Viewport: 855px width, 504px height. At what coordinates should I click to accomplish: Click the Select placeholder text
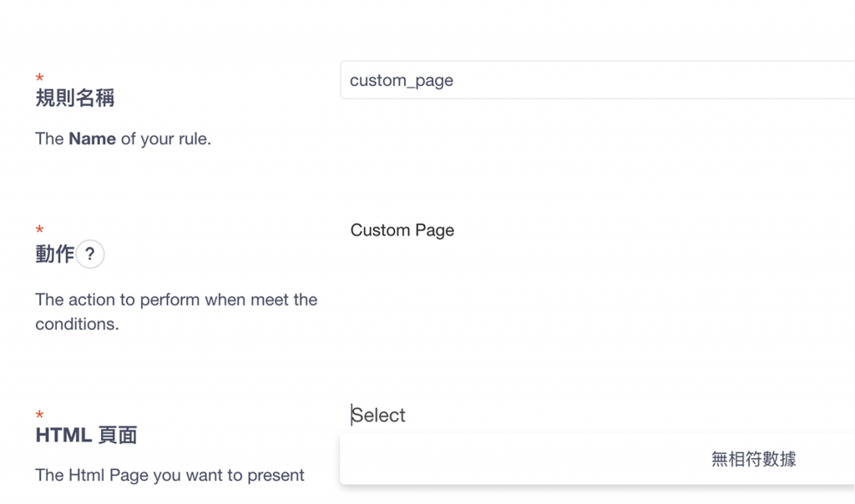coord(379,416)
